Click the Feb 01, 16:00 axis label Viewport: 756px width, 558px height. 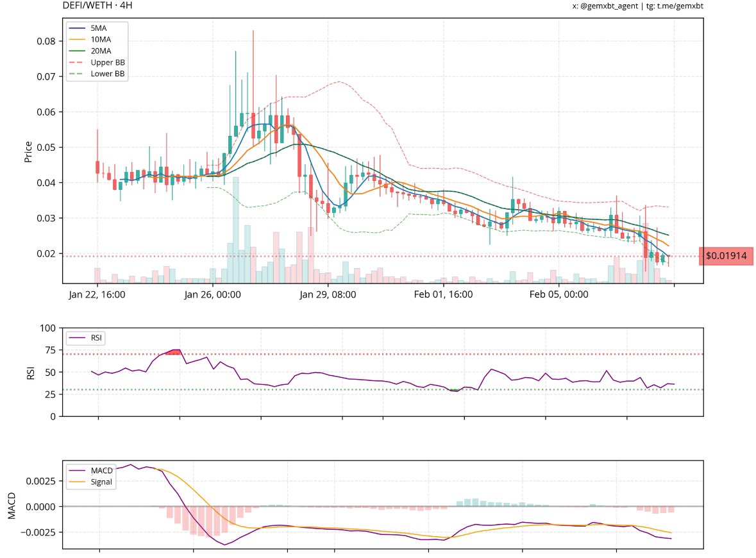coord(444,294)
